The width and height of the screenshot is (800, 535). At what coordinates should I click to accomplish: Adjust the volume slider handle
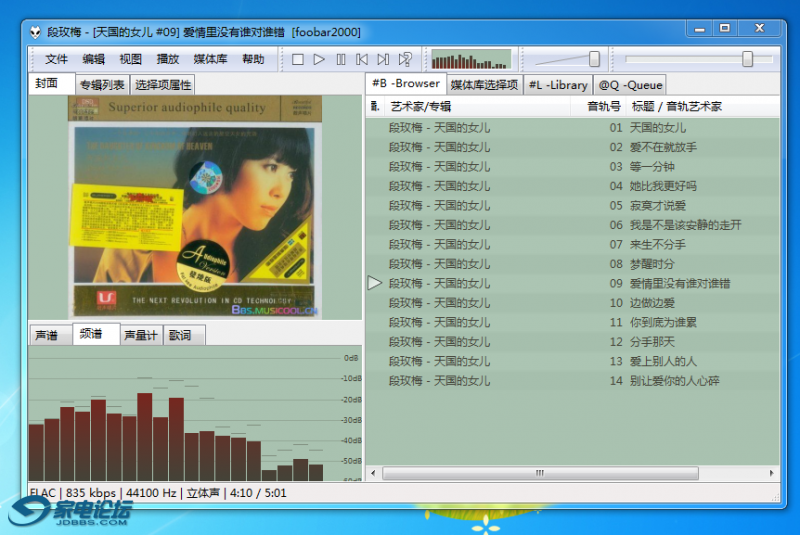click(594, 60)
